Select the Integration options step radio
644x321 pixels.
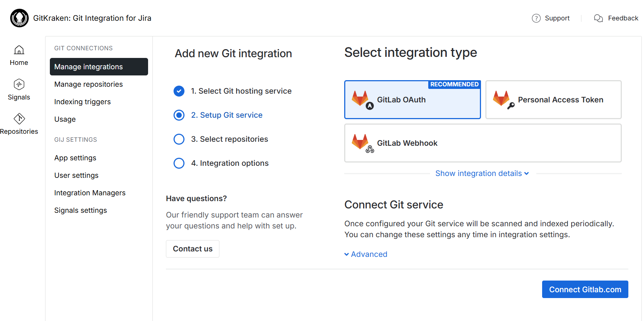(179, 163)
